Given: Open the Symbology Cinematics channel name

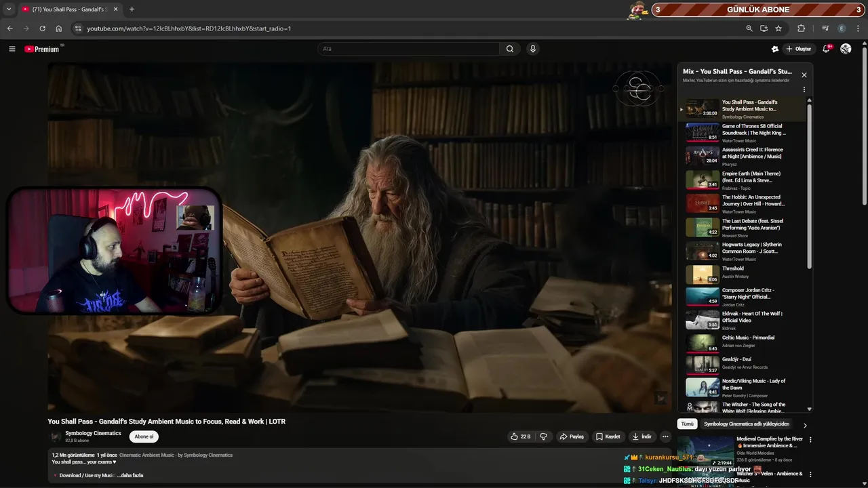Looking at the screenshot, I should click(x=93, y=433).
